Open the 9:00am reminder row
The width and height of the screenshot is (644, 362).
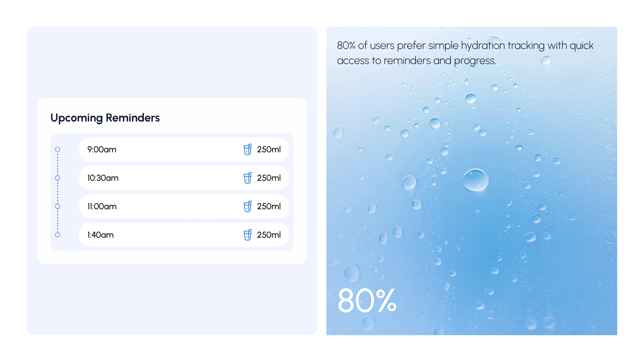coord(184,149)
